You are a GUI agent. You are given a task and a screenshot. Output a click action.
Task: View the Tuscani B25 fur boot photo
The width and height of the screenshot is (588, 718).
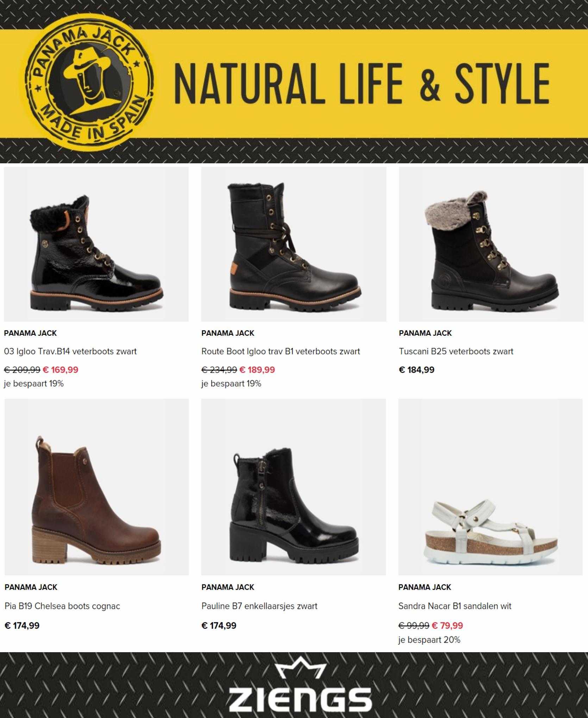click(491, 244)
